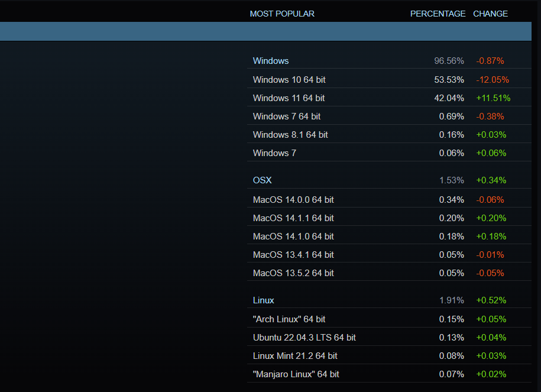Select the Windows 10 64 bit row
541x392 pixels.
[289, 80]
